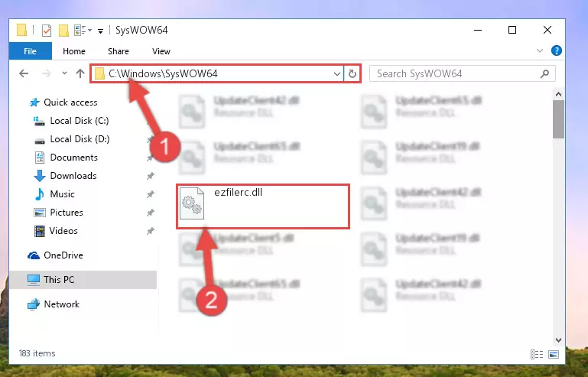Open the Help question mark icon
The height and width of the screenshot is (377, 588).
click(557, 50)
